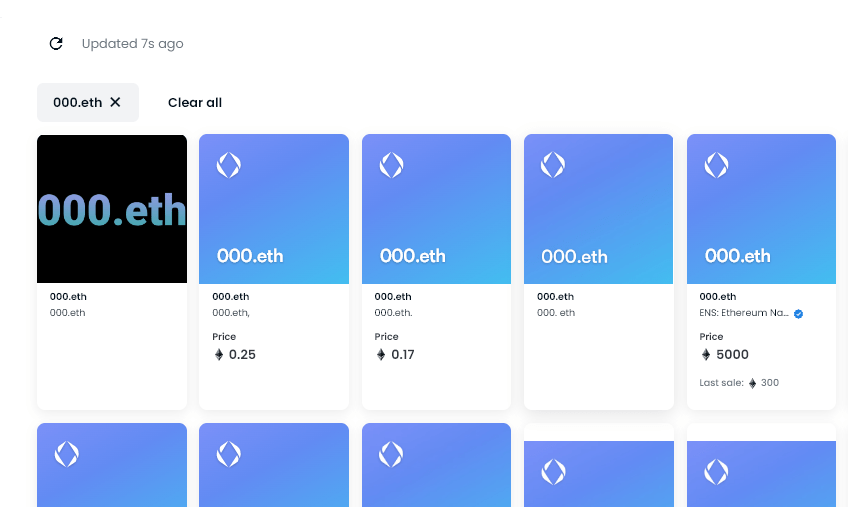Viewport: 848px width, 507px height.
Task: Open the black 000.eth gradient-text thumbnail
Action: click(x=112, y=209)
